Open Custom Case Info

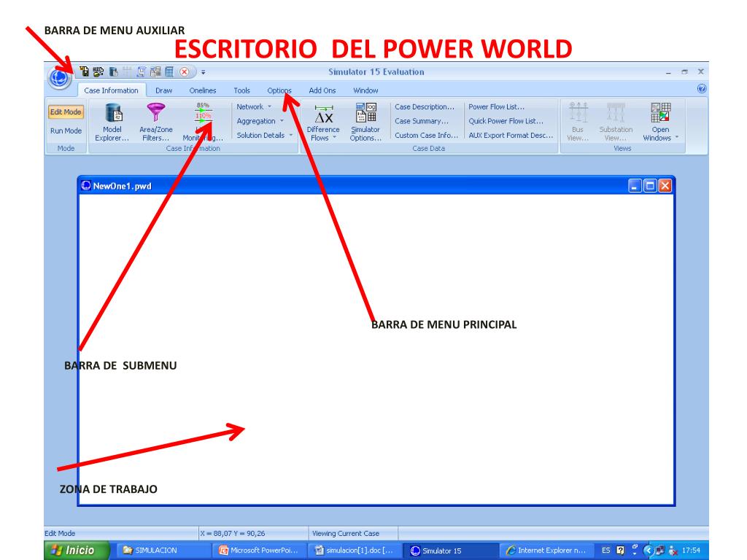[426, 135]
